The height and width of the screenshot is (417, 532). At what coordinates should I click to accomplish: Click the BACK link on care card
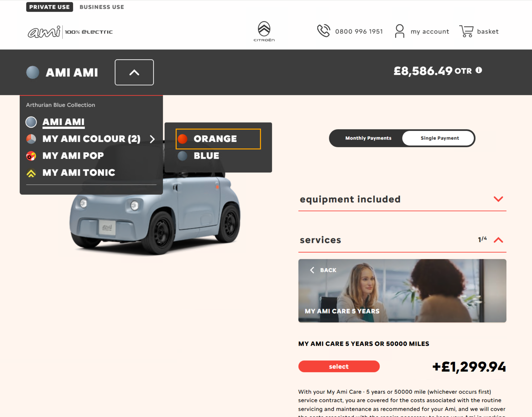328,270
